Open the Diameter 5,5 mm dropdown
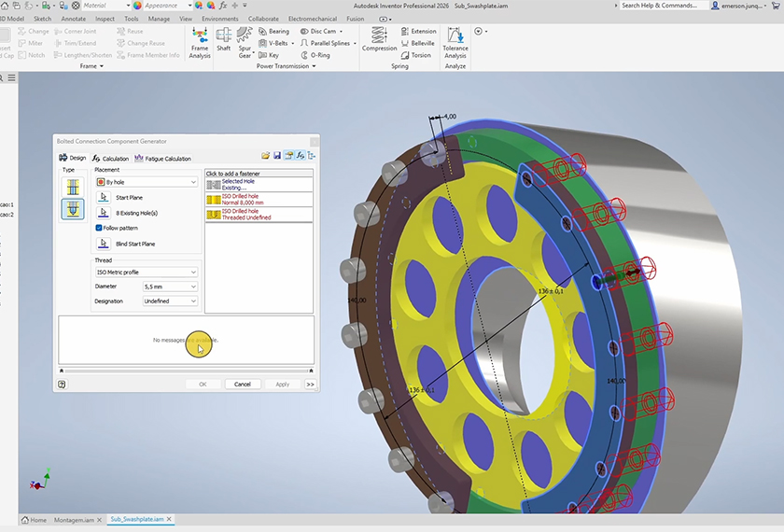 pos(170,287)
